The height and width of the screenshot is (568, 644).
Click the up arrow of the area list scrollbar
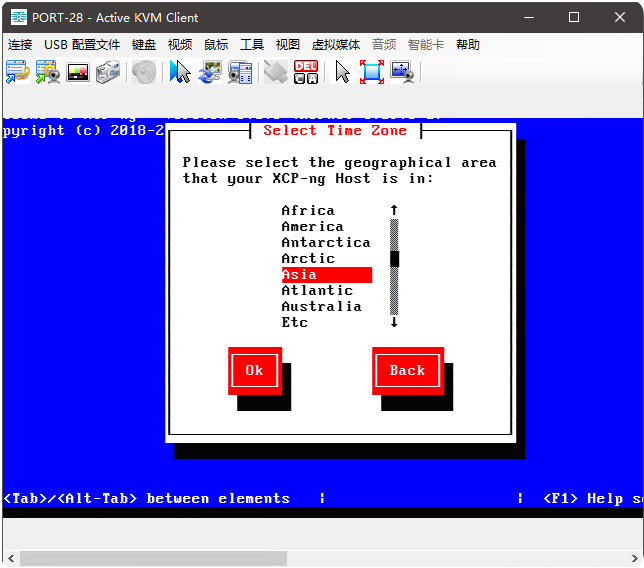tap(394, 210)
